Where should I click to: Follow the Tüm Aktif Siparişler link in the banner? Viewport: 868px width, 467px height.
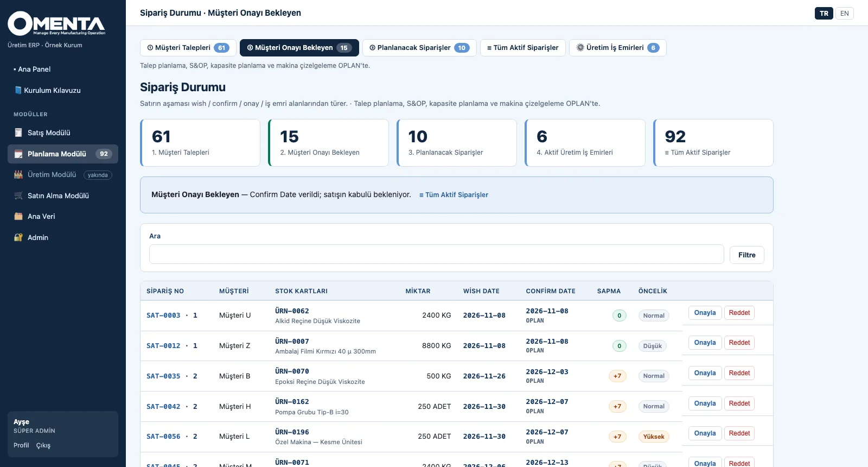(x=454, y=195)
